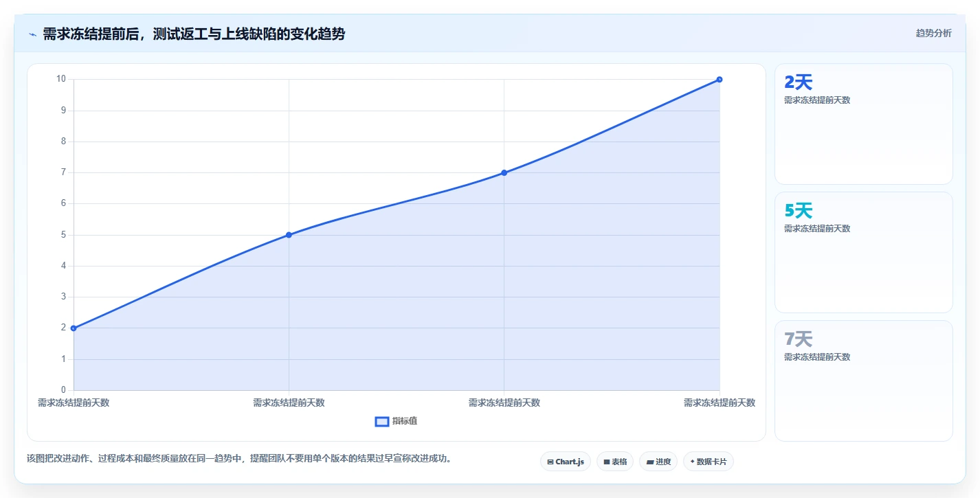Image resolution: width=980 pixels, height=498 pixels.
Task: Click 需求冻结提前天数 under the 2天 card
Action: pos(817,100)
